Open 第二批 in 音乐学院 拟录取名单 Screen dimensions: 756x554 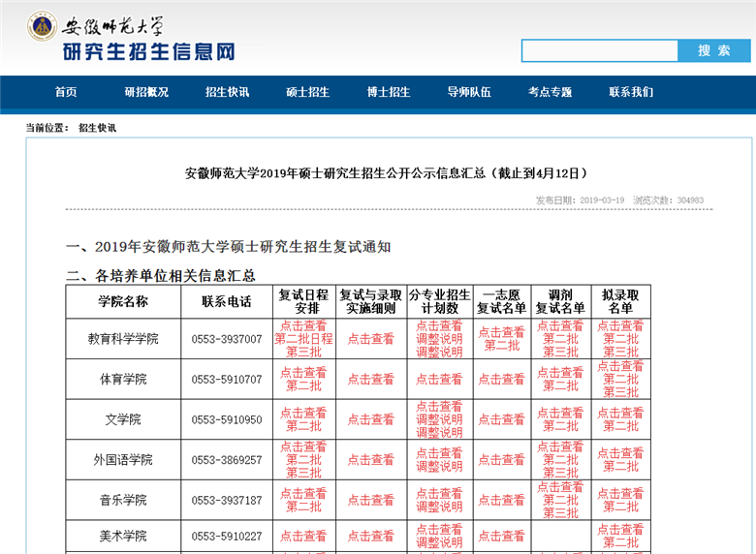coord(620,507)
